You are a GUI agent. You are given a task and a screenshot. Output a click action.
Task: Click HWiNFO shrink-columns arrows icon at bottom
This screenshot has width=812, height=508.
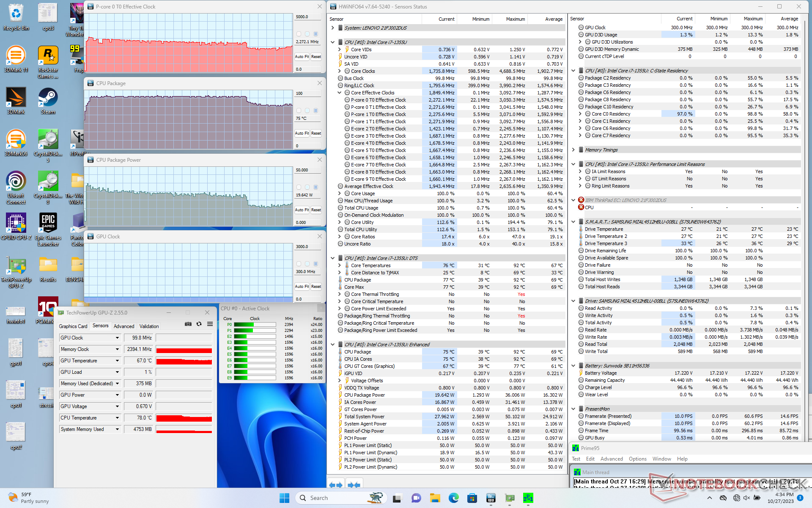354,485
